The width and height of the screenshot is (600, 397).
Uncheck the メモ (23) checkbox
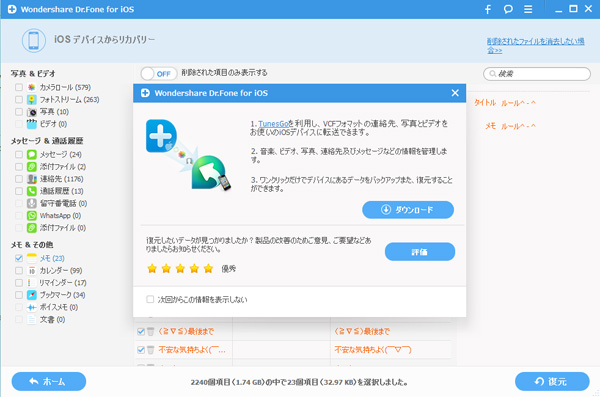click(x=19, y=258)
